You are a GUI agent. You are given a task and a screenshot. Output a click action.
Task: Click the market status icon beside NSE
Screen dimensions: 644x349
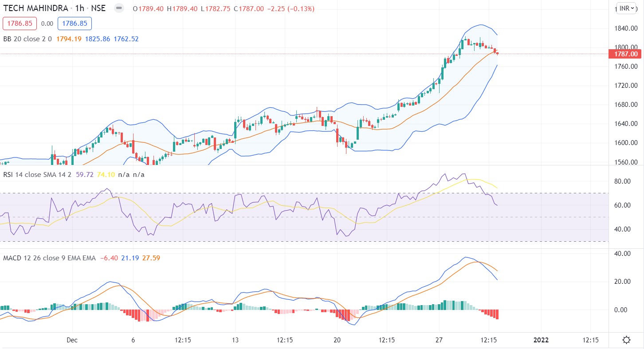(x=118, y=8)
